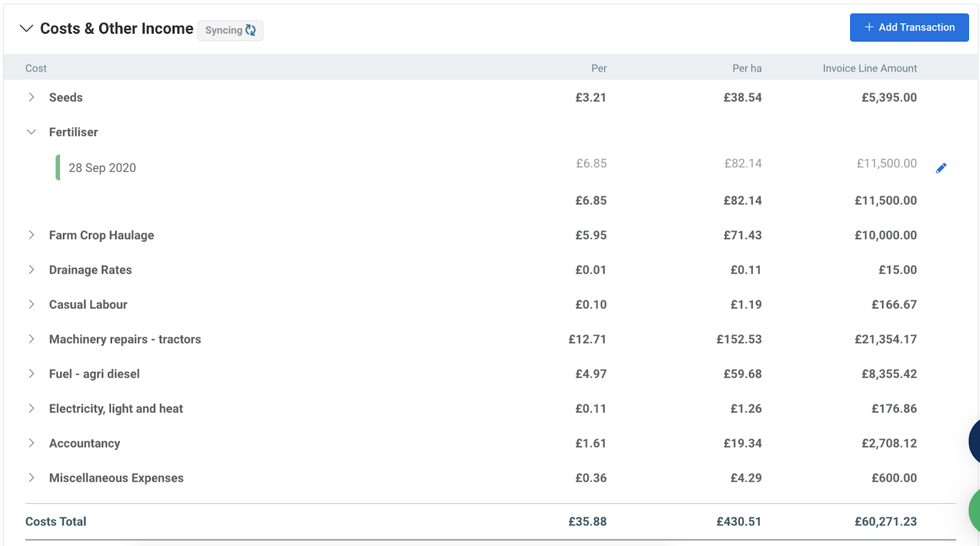Select the 28 Sep 2020 fertiliser entry

coord(102,168)
